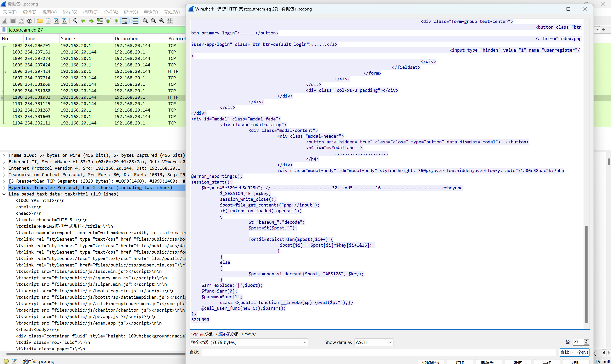Expand the 3 Reassembled TCP Segments node
The height and width of the screenshot is (364, 611).
click(x=4, y=181)
